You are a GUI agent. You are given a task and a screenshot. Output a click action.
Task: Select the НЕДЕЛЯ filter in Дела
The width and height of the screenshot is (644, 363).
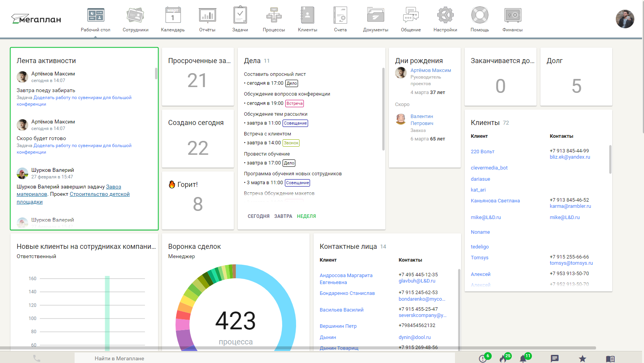click(307, 216)
